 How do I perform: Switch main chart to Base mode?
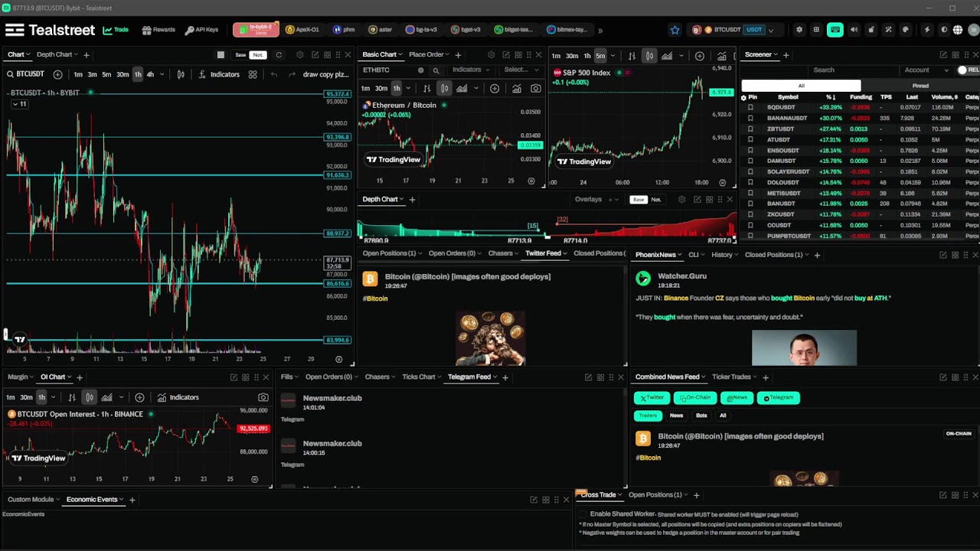240,55
